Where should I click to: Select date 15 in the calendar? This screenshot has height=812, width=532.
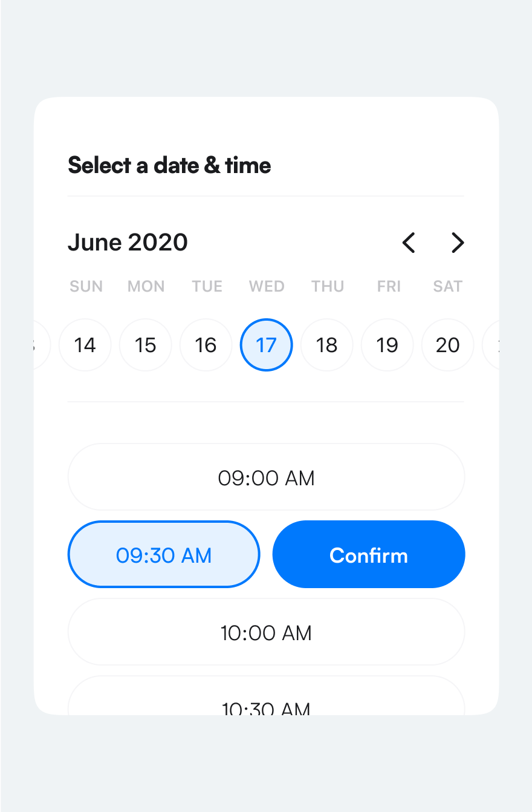(x=145, y=345)
